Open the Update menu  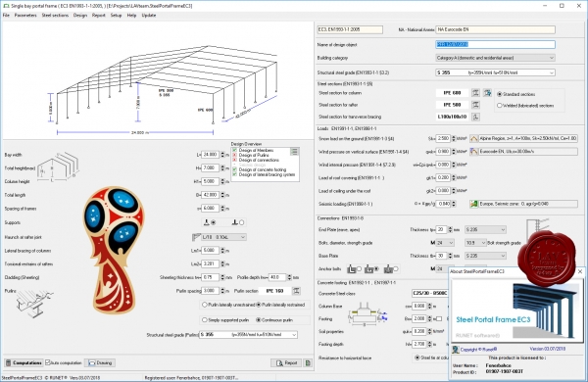[x=149, y=16]
